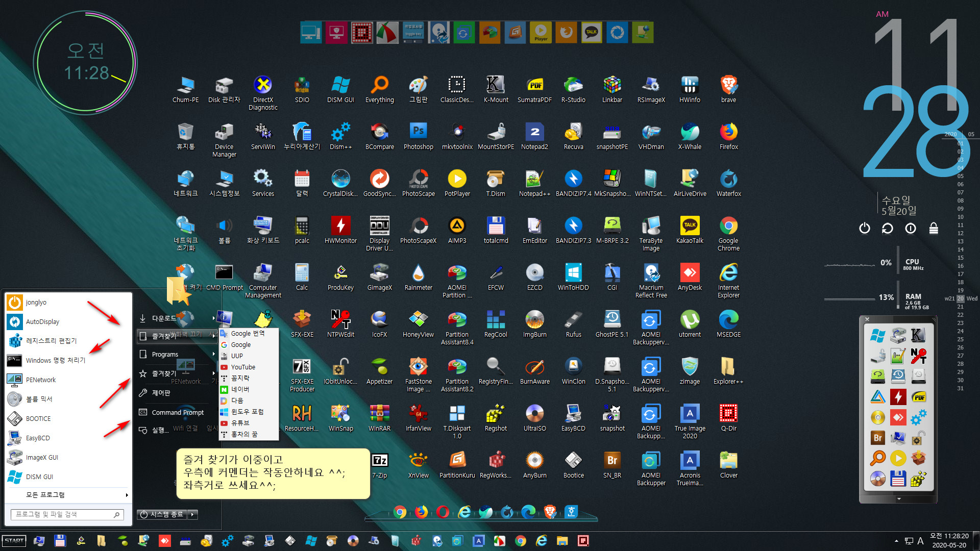Click the IME language indicator A in tray
The image size is (980, 551).
[x=920, y=541]
